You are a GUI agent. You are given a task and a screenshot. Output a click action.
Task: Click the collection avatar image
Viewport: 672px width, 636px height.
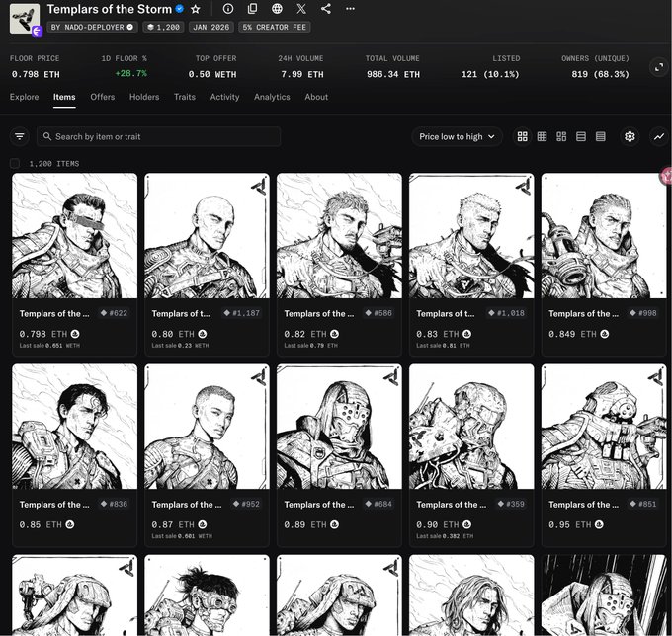[x=25, y=19]
